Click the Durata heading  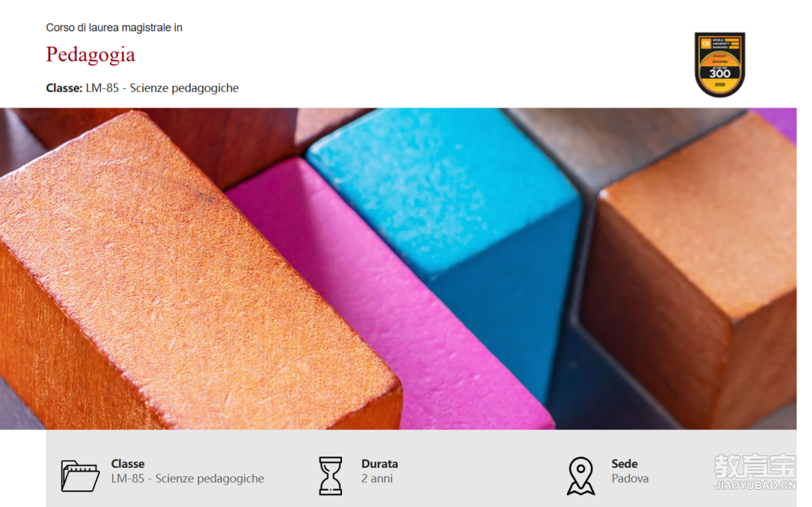pos(380,463)
